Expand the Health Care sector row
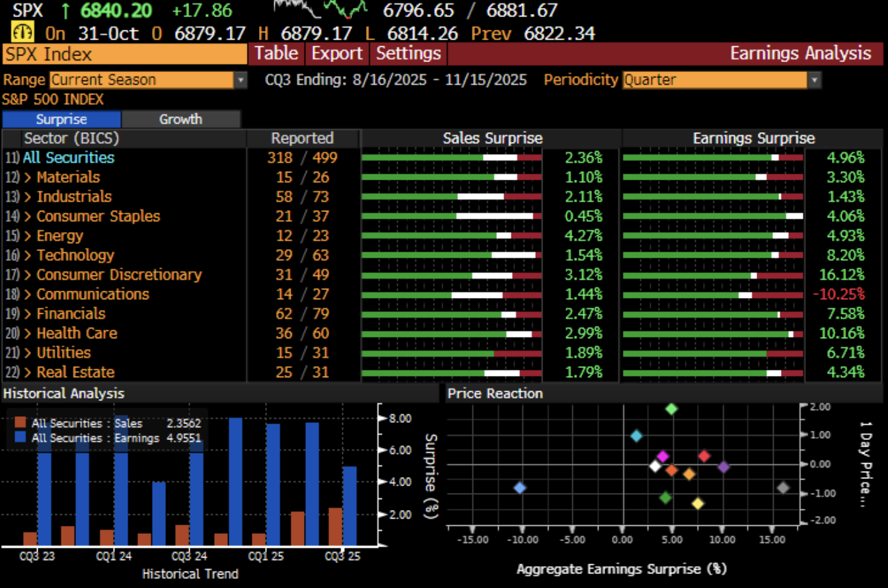Screen dimensions: 888x588 (28, 333)
